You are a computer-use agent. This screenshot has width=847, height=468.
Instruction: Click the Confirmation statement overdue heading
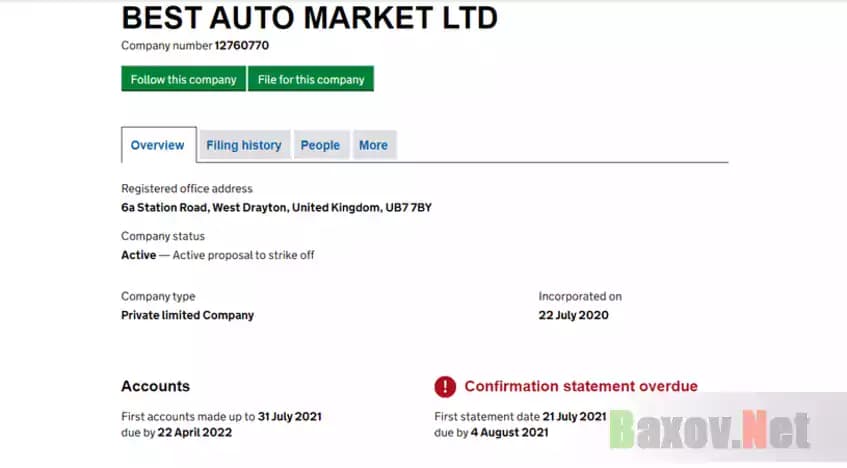pyautogui.click(x=581, y=386)
